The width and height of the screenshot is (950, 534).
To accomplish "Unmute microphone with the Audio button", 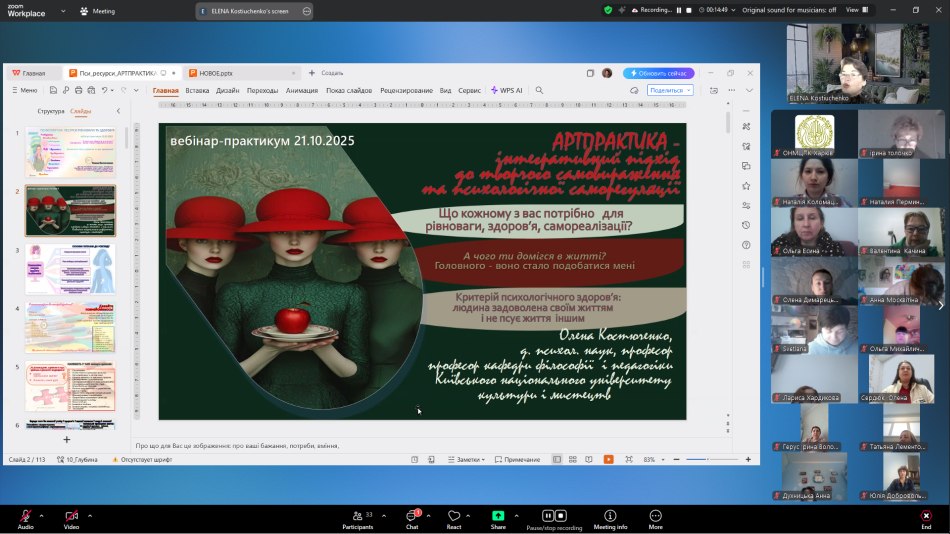I will pos(25,516).
